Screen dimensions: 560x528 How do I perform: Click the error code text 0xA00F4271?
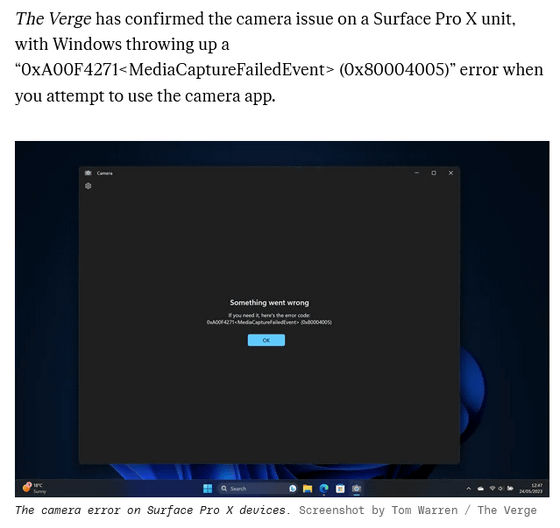[x=269, y=322]
